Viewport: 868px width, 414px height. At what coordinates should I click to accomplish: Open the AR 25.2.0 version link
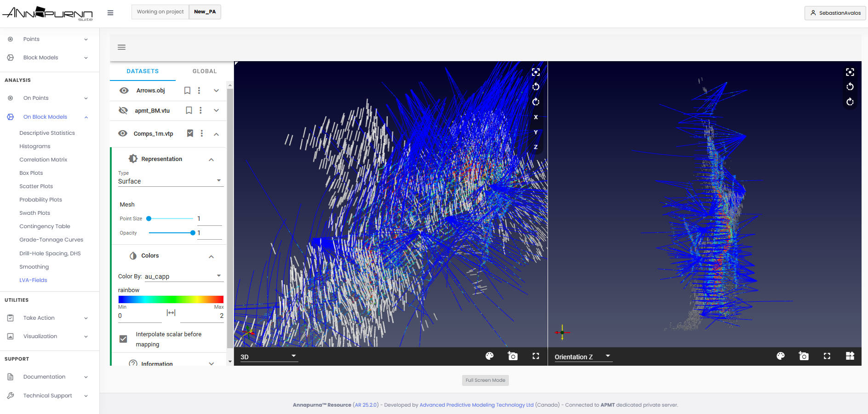click(x=366, y=405)
